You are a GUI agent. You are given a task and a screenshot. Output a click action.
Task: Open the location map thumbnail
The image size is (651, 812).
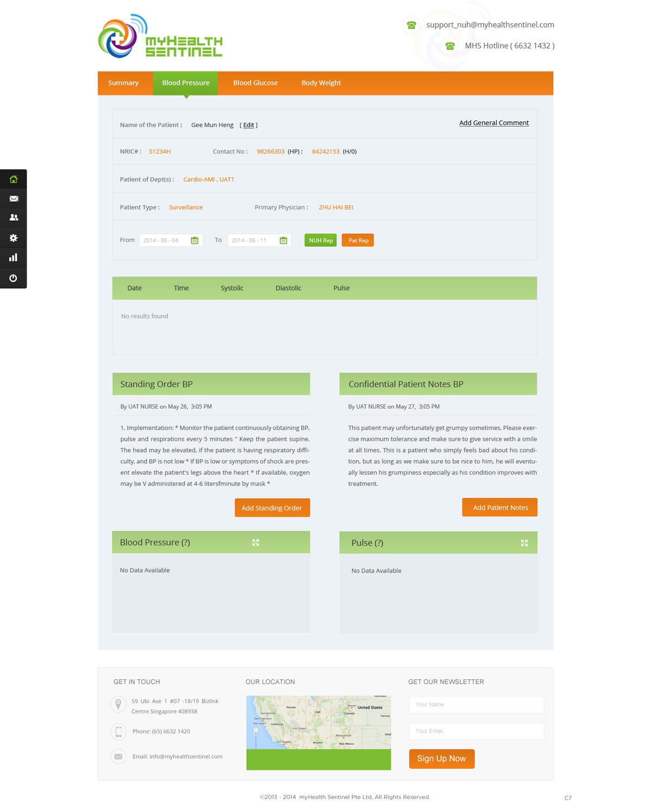[318, 732]
